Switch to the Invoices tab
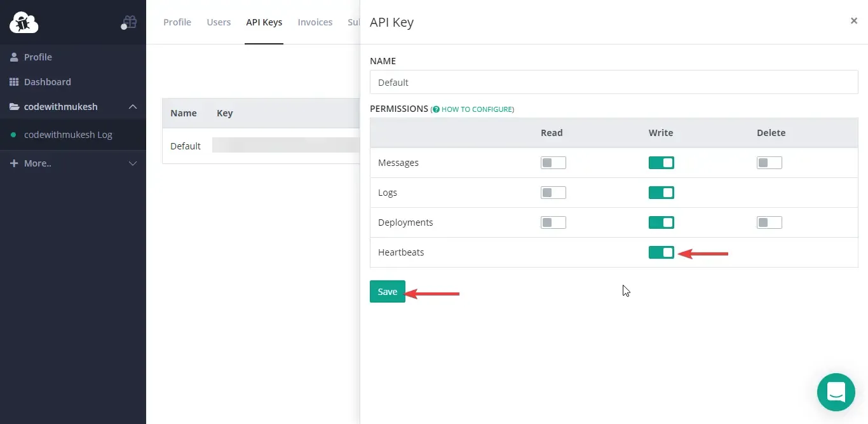Screen dimensions: 868x424 pyautogui.click(x=315, y=22)
